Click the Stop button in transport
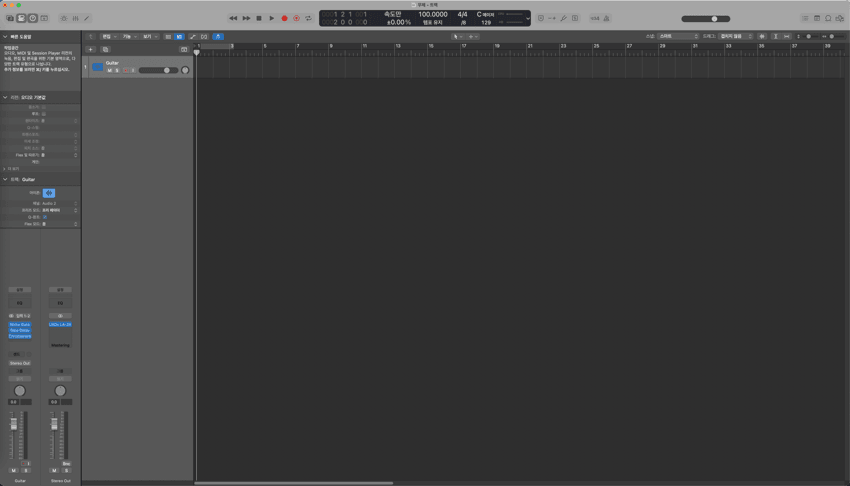Screen dimensions: 850x486 click(x=259, y=18)
